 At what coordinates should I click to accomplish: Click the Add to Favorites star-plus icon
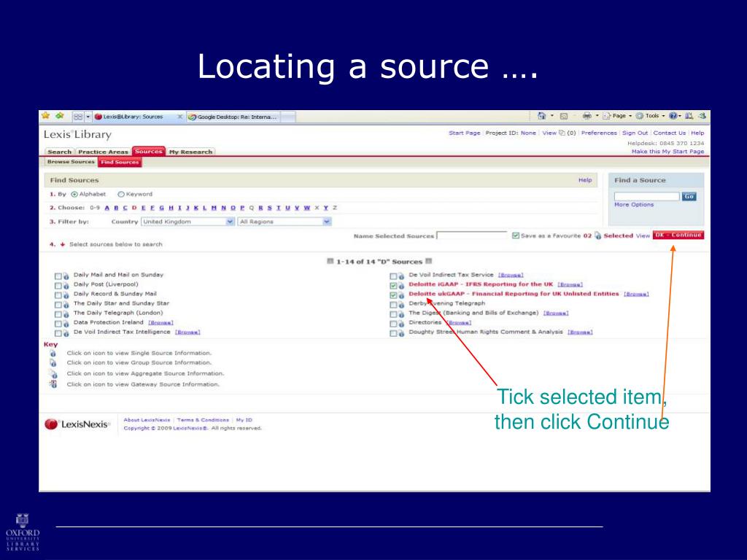(x=60, y=116)
